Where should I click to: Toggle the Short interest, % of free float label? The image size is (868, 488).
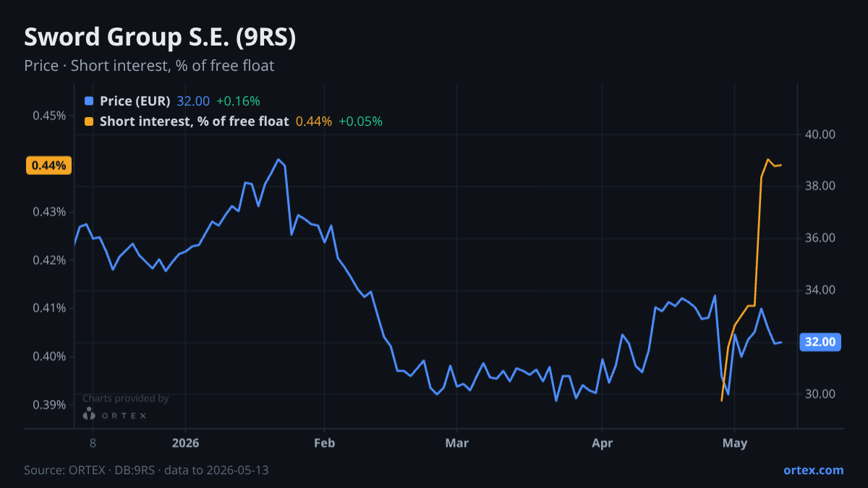194,121
